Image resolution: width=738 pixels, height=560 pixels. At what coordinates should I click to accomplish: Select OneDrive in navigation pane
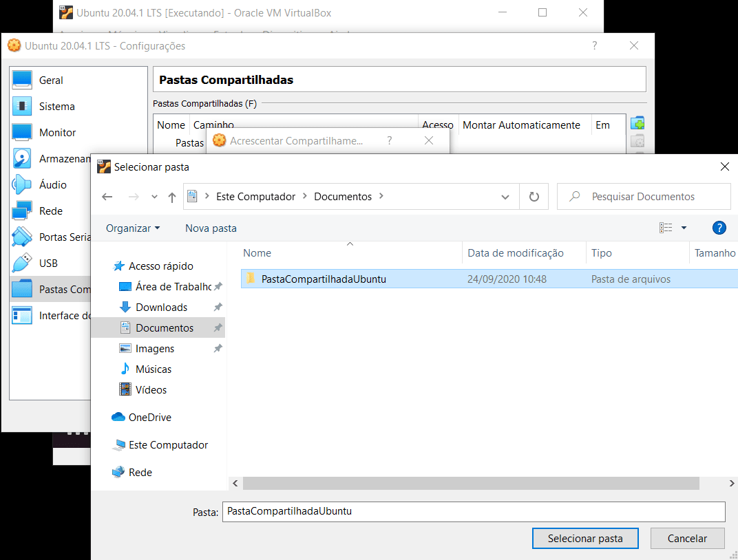coord(149,418)
